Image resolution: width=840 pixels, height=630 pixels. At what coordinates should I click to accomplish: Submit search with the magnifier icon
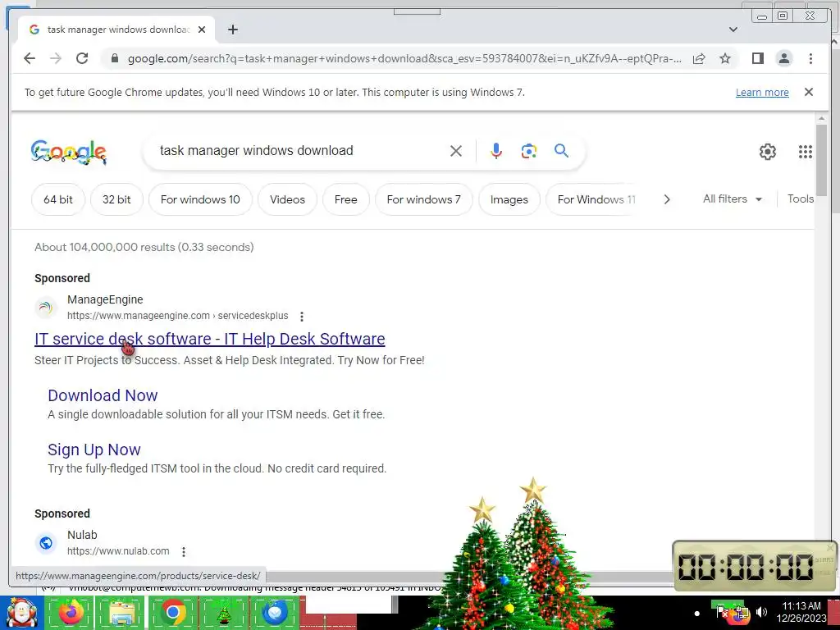coord(561,151)
